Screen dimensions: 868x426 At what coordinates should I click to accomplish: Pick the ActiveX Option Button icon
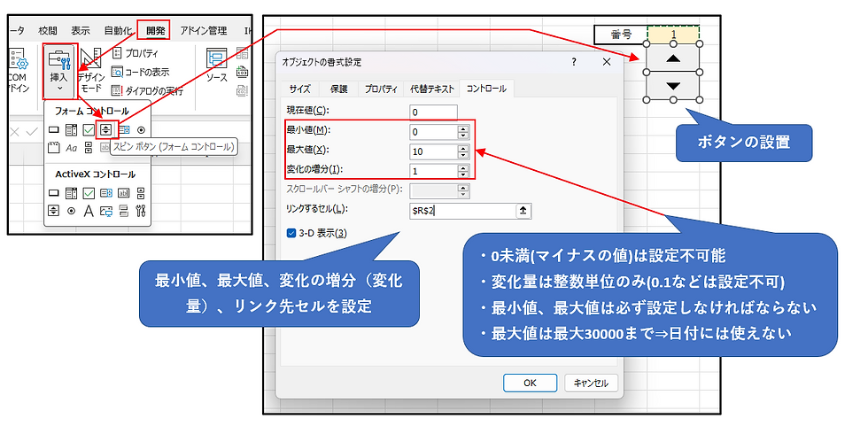pos(71,211)
